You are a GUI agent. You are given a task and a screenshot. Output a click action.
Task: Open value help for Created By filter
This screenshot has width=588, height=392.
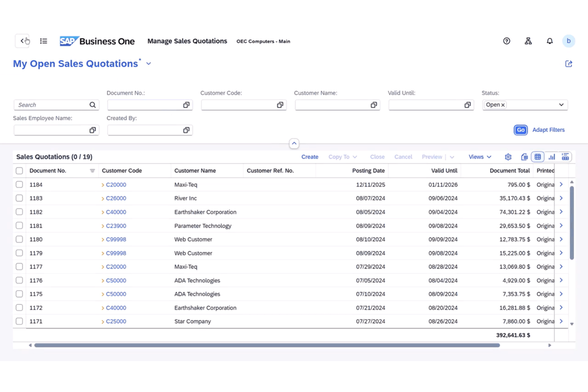pyautogui.click(x=186, y=130)
